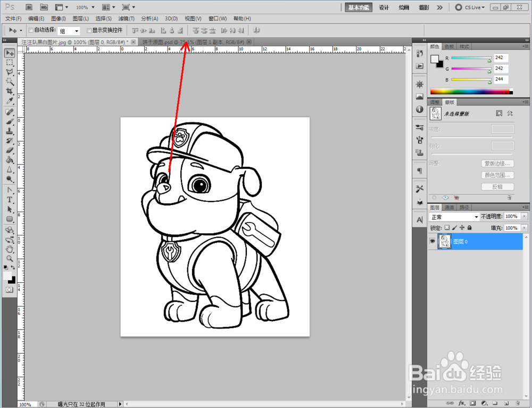Expand more workspaces double-arrow
The height and width of the screenshot is (408, 532).
coord(440,7)
